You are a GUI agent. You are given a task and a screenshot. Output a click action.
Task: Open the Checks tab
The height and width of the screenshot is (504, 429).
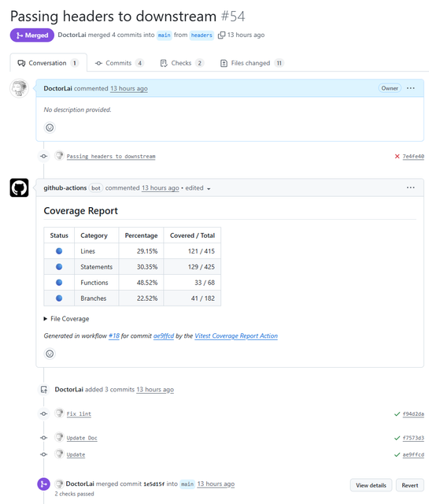pyautogui.click(x=182, y=63)
